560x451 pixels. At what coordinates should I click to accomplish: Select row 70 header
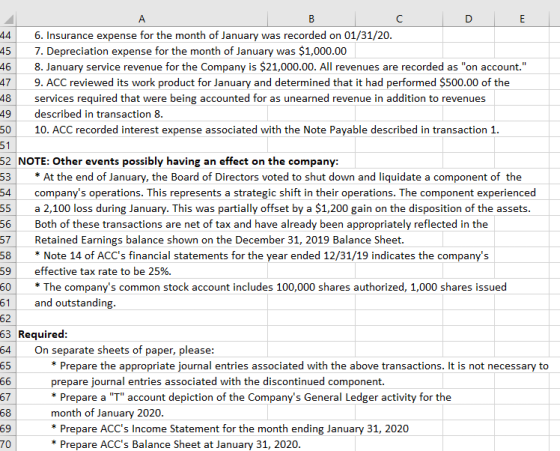click(7, 444)
